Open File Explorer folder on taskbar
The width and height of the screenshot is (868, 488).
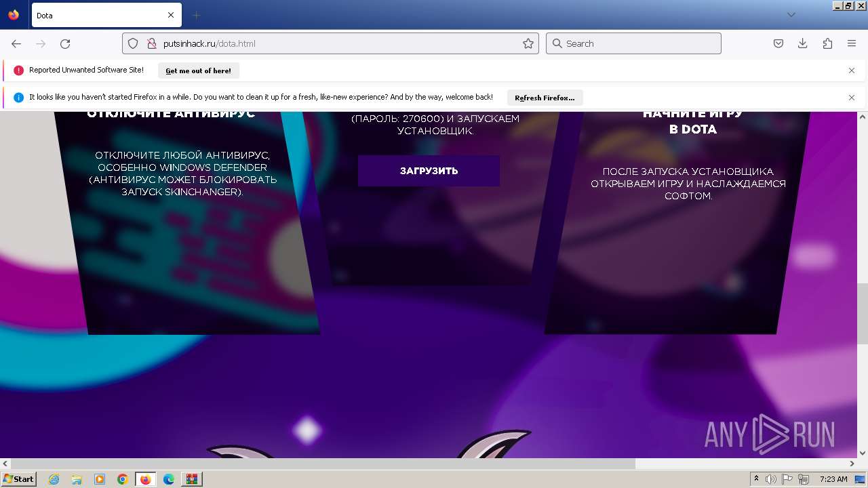(x=77, y=479)
